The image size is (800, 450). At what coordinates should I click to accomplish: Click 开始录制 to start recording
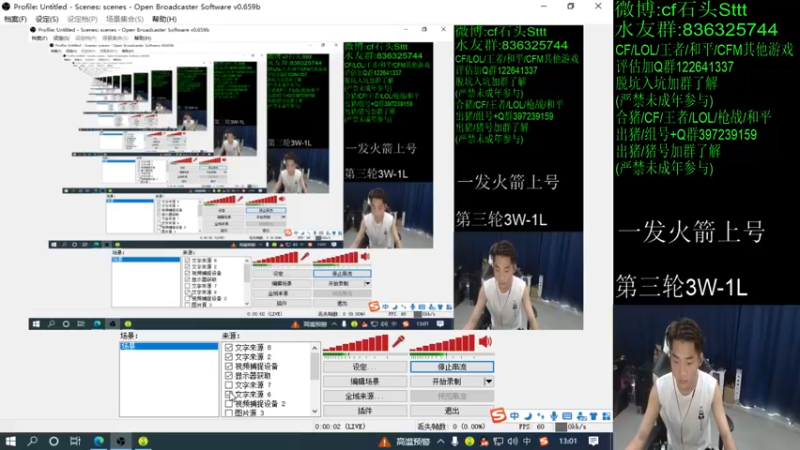447,381
